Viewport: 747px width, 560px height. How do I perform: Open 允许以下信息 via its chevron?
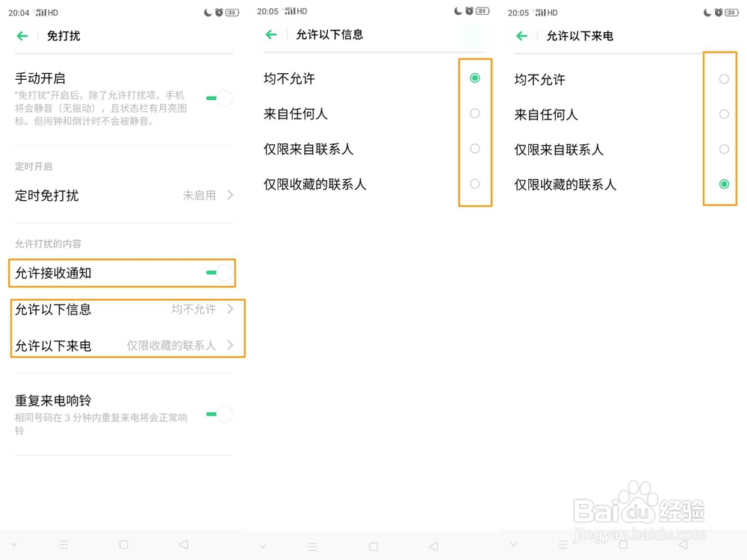click(230, 308)
